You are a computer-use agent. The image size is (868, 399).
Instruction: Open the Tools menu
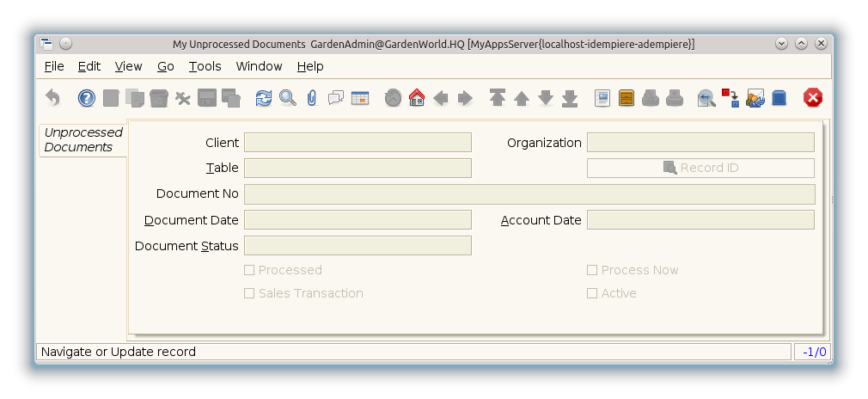pos(205,66)
